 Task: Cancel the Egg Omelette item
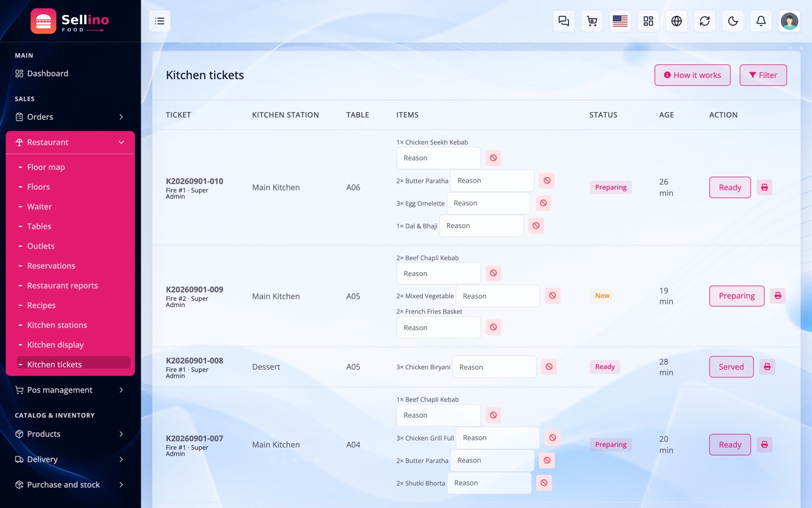point(544,203)
